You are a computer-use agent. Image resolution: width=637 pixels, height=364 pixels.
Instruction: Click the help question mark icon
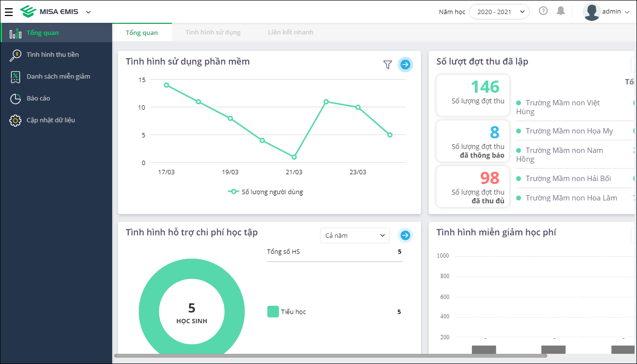point(543,11)
